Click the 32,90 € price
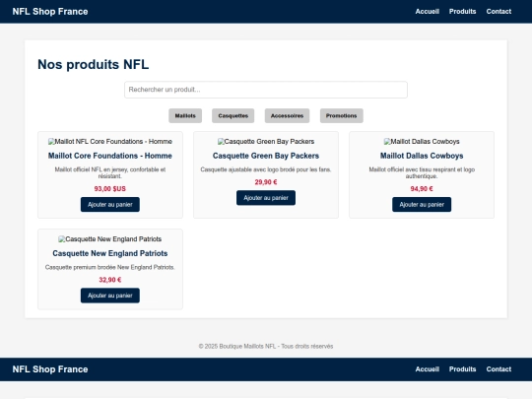532x399 pixels. 110,280
